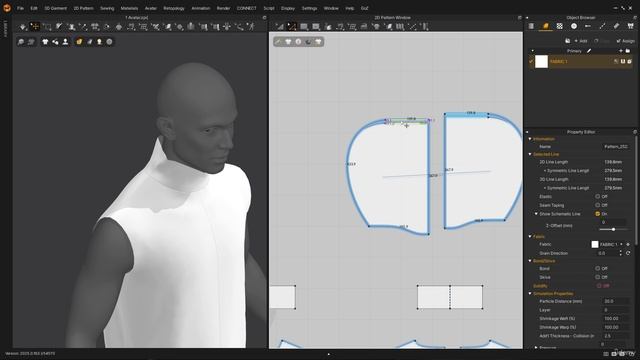Open the Render menu

223,8
